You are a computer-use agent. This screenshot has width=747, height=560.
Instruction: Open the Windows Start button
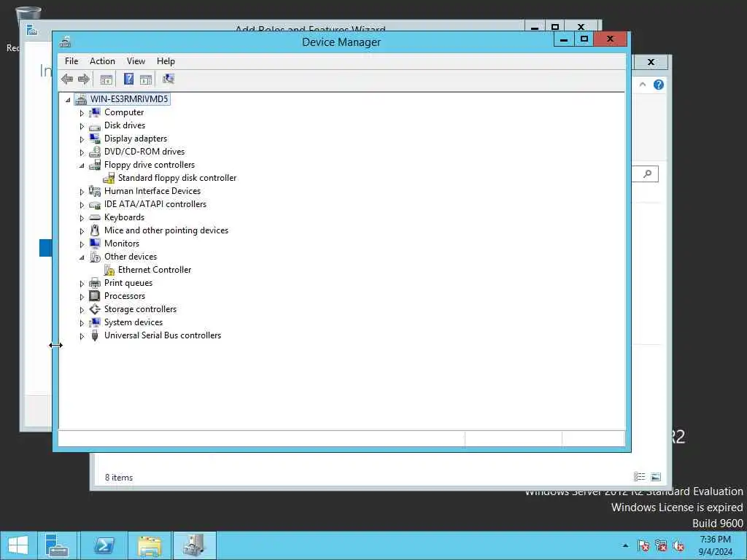pyautogui.click(x=18, y=545)
